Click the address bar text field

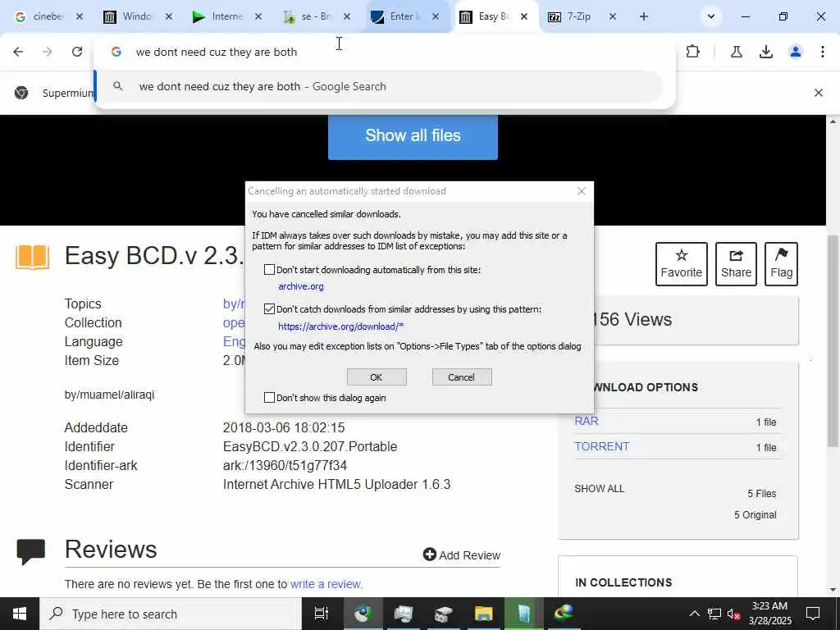386,52
